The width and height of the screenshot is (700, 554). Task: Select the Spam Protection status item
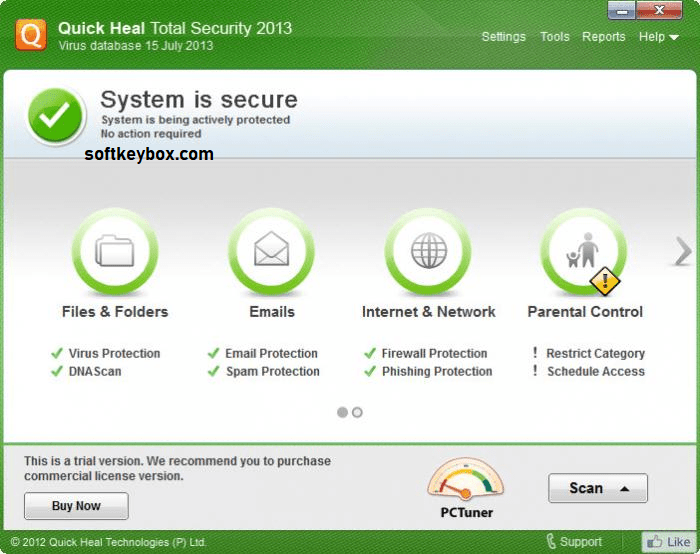click(x=263, y=371)
